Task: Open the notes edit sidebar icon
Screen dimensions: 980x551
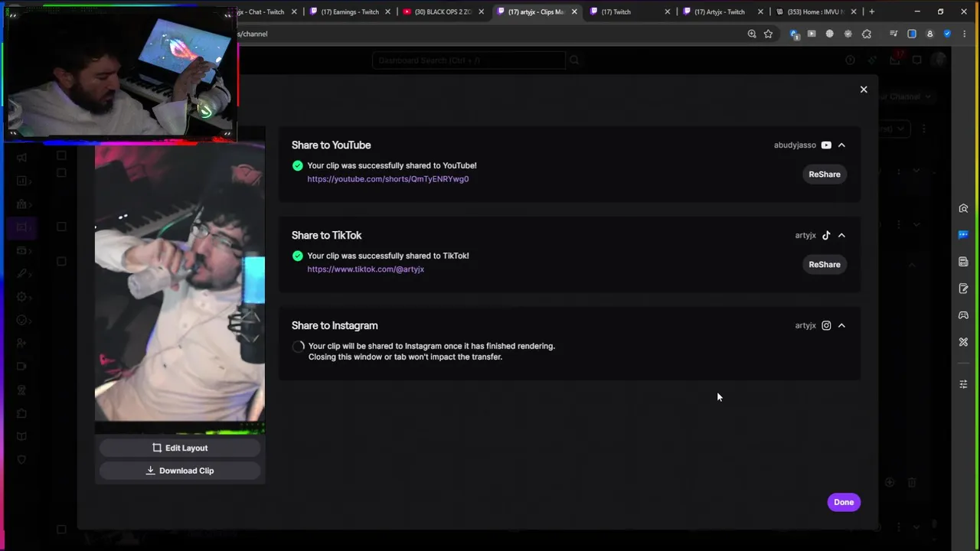Action: [963, 289]
